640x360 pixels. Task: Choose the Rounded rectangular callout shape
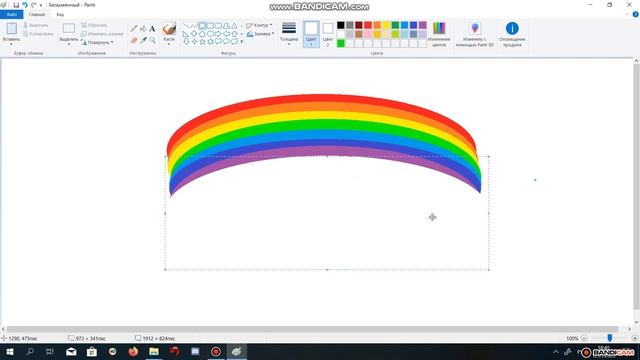click(218, 42)
